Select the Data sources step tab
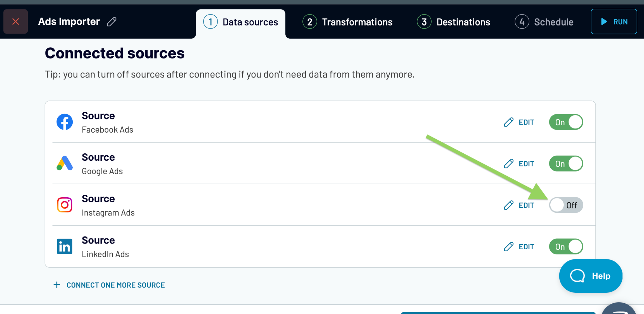644x314 pixels. click(x=241, y=22)
